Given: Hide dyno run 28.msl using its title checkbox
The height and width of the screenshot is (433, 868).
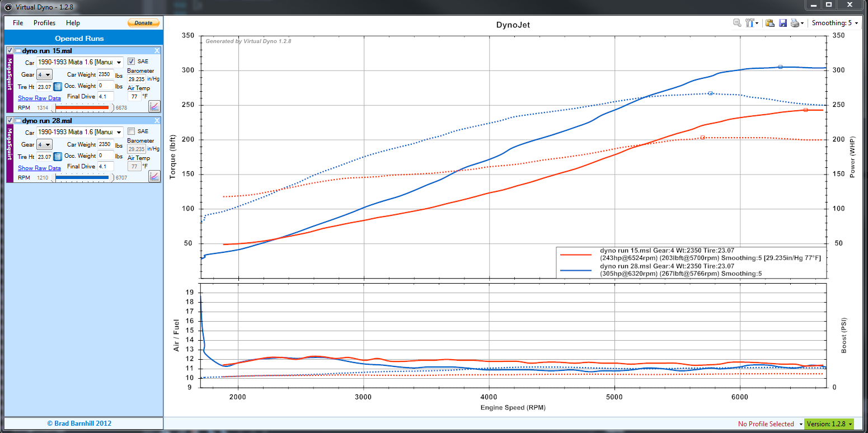Looking at the screenshot, I should tap(10, 121).
